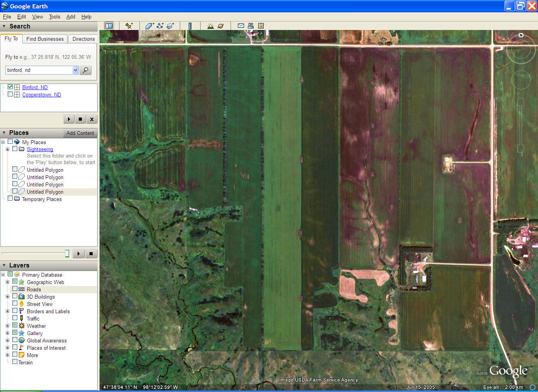Click the Sightseeing folder link
This screenshot has width=538, height=392.
tap(40, 149)
